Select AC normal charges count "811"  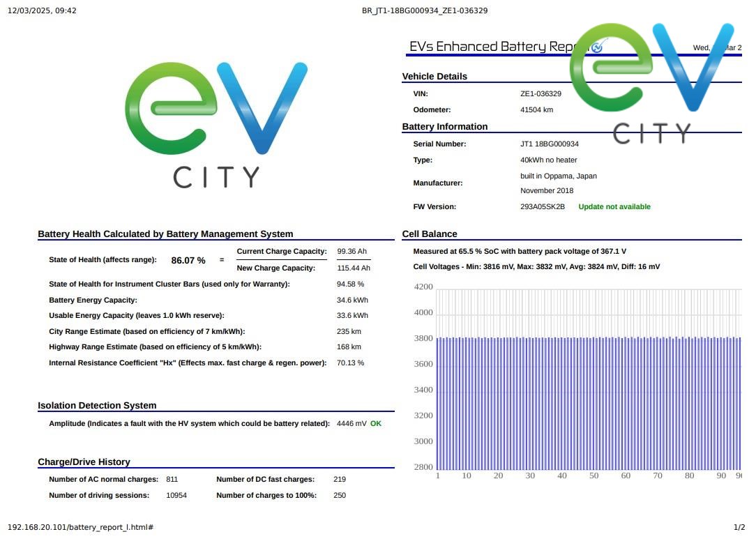point(172,479)
